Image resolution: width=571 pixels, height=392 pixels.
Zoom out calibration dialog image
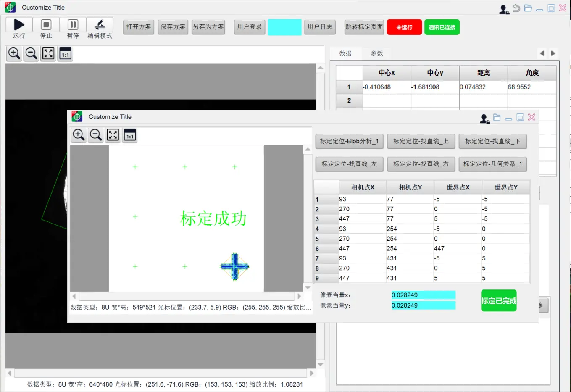(x=96, y=135)
